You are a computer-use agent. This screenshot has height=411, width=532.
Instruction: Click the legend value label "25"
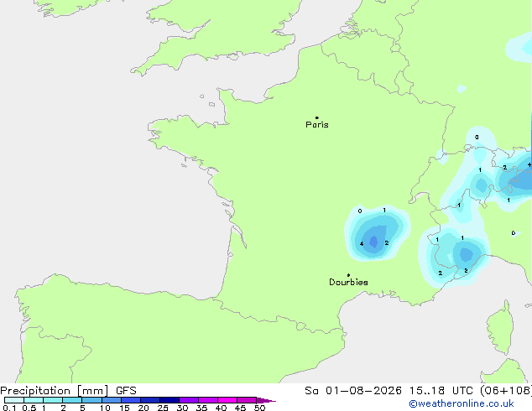[163, 408]
